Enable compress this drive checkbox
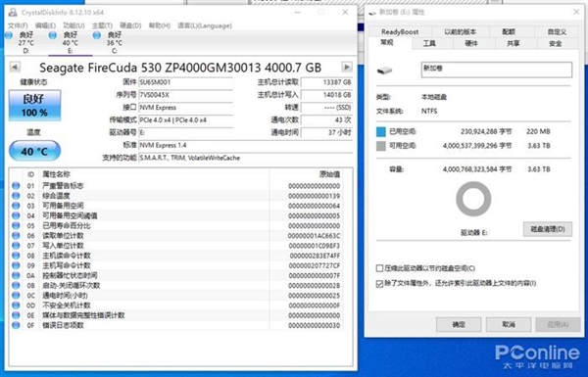588x377 pixels. point(379,268)
